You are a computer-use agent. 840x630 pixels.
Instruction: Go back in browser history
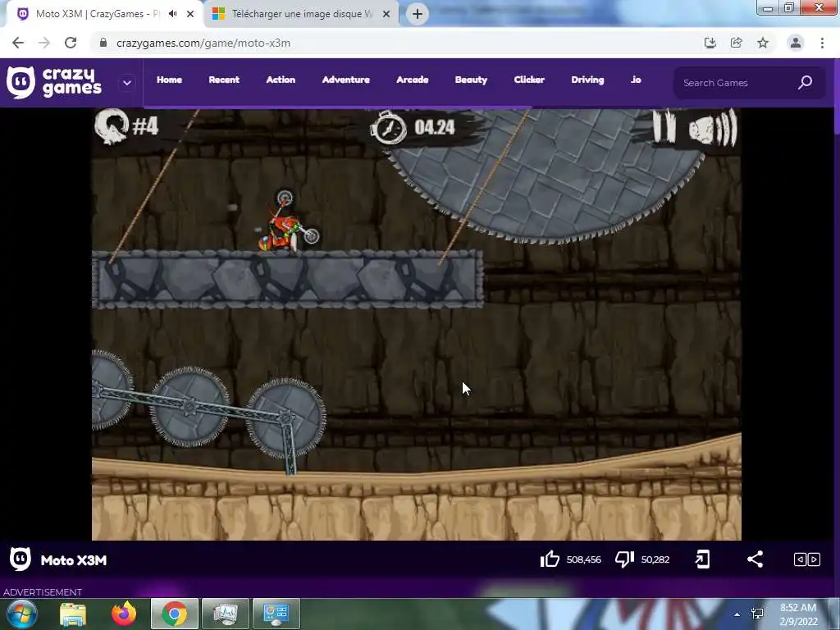pos(18,43)
